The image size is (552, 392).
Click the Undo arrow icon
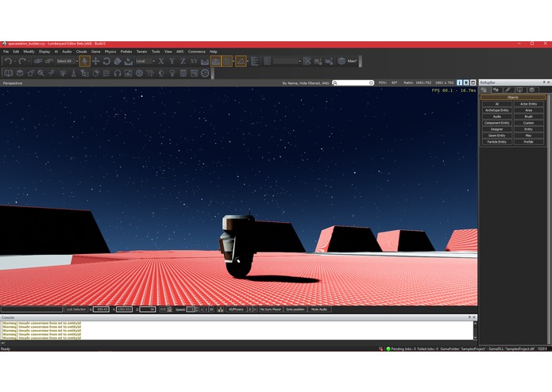tap(9, 61)
